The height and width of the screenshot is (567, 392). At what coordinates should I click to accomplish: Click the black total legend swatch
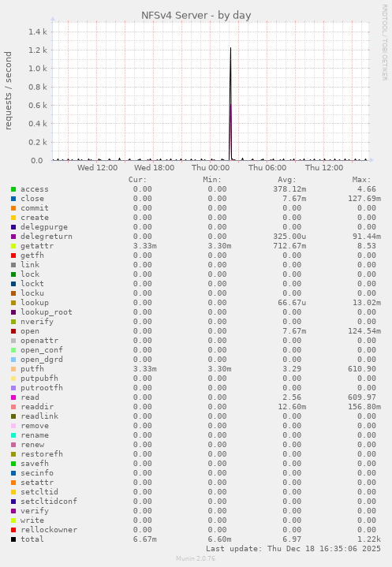click(x=13, y=539)
